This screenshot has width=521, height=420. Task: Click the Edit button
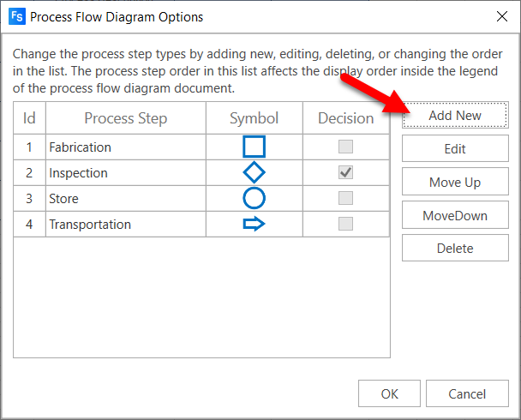coord(455,149)
